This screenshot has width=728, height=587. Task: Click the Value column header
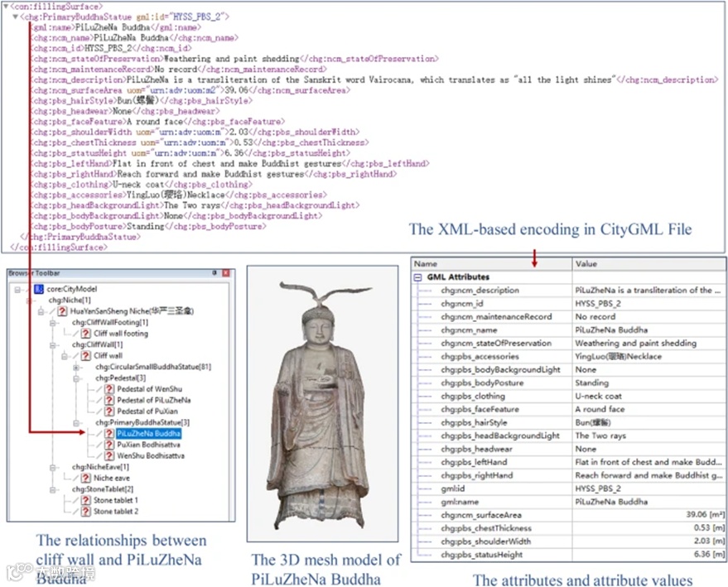648,263
